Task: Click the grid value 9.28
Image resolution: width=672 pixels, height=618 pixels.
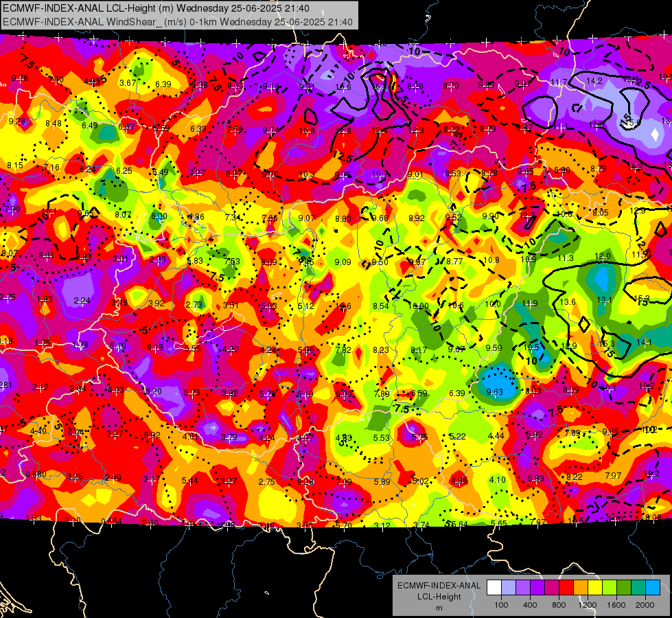Action: tap(16, 122)
